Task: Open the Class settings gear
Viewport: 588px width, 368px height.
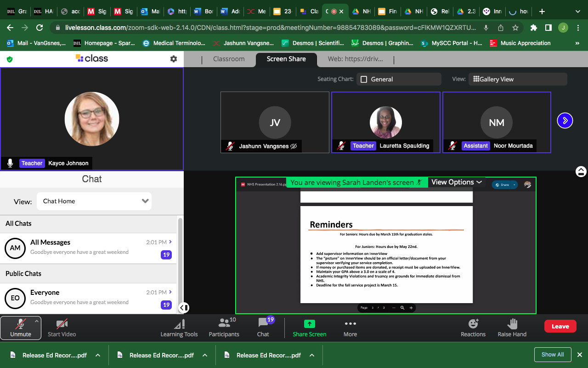Action: coord(173,59)
